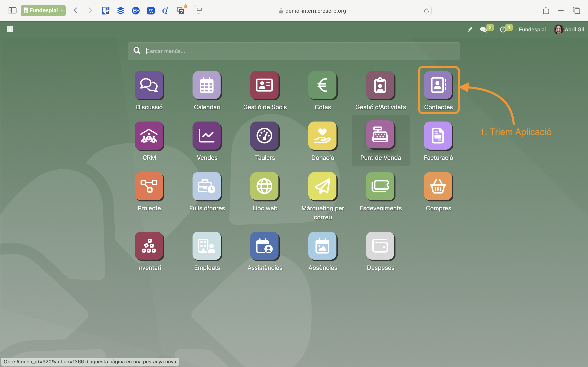Reload the page in address bar

pos(426,11)
